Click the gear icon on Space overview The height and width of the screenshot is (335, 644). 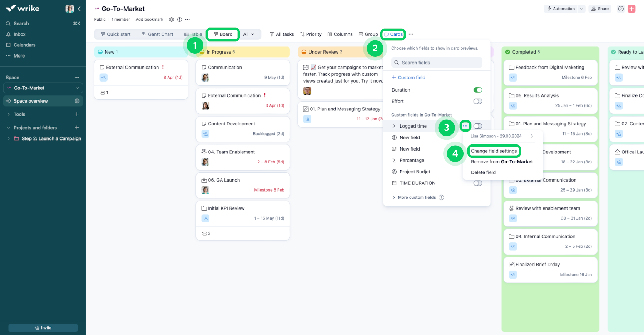(x=77, y=101)
